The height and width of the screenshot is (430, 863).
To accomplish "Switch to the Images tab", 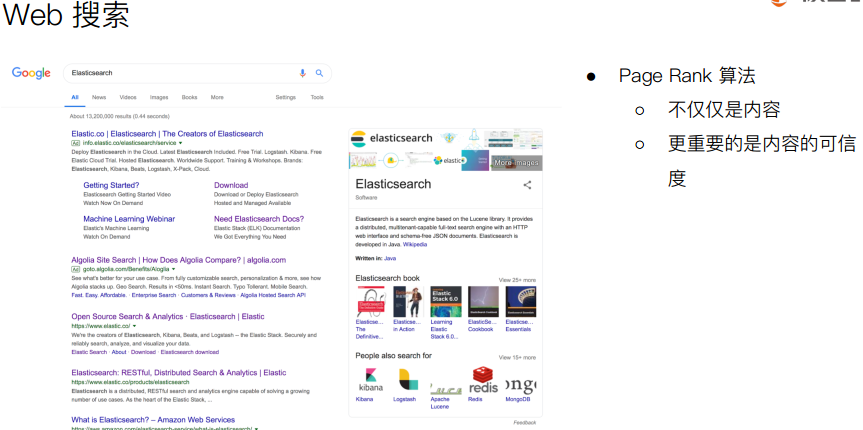I will tap(159, 97).
